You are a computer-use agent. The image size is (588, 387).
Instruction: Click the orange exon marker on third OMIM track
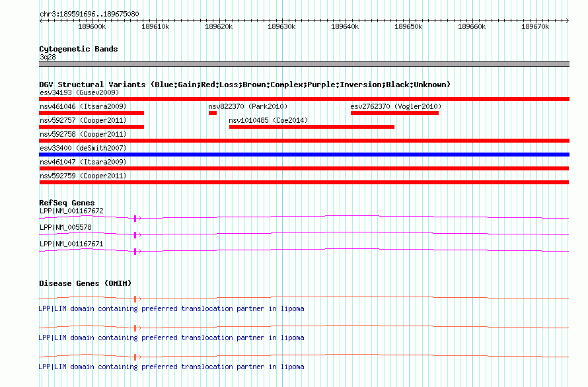[135, 357]
